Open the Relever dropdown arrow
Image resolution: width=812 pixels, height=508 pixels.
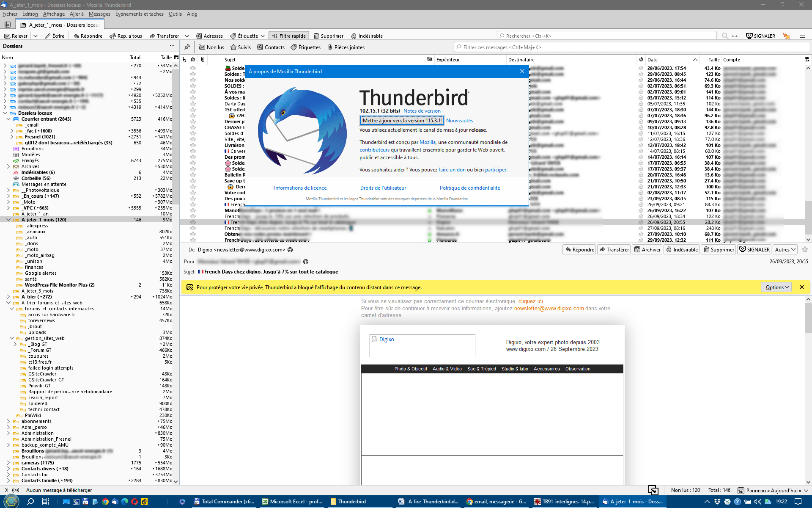tap(36, 36)
